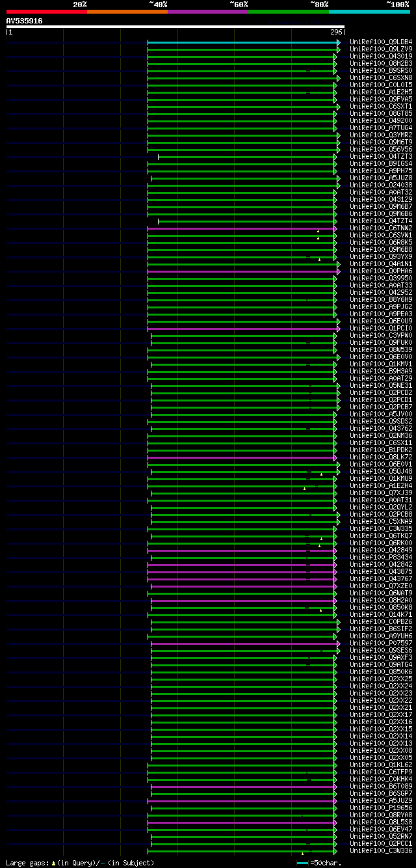Viewport: 416px width, 868px height.
Task: Select hit label UniRef100_Q4TZT3
Action: pos(381,157)
